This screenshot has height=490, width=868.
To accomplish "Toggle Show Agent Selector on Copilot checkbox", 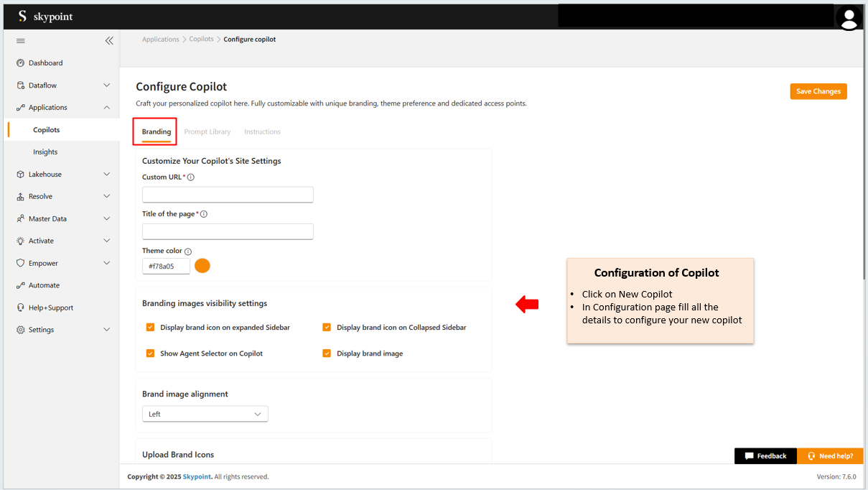I will click(x=150, y=353).
